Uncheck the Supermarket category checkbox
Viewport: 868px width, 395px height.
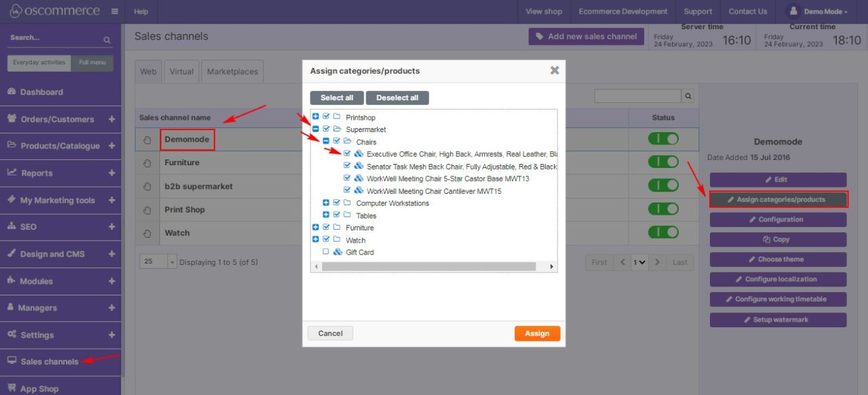point(326,129)
